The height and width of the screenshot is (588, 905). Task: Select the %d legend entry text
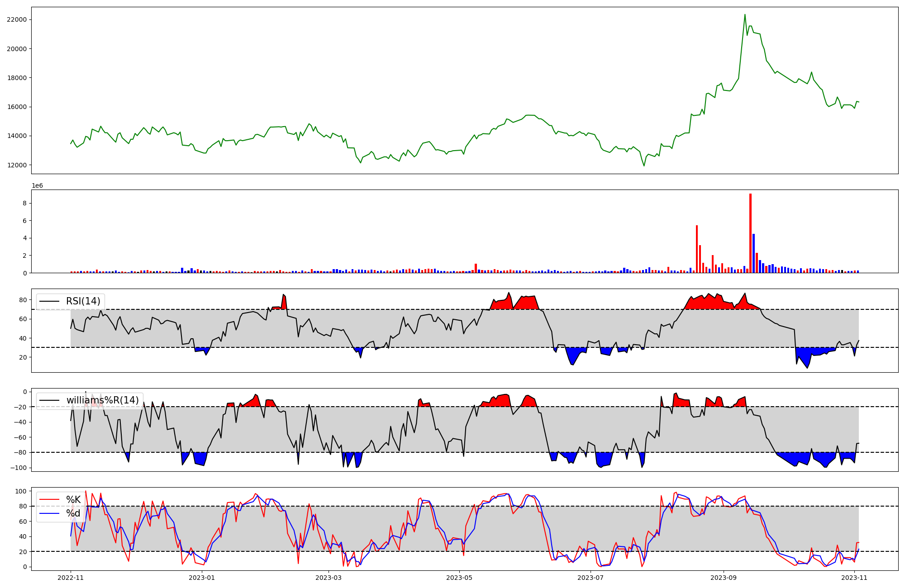73,513
